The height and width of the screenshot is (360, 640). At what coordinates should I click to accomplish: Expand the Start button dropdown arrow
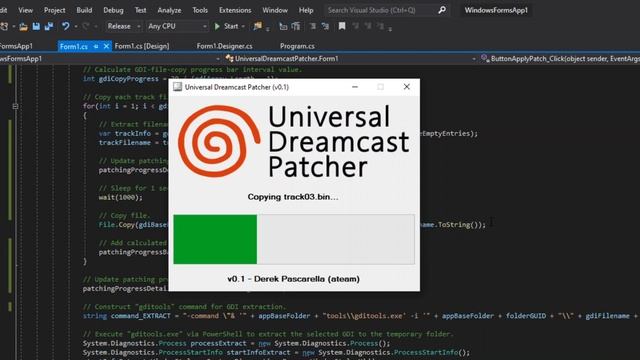tap(243, 27)
